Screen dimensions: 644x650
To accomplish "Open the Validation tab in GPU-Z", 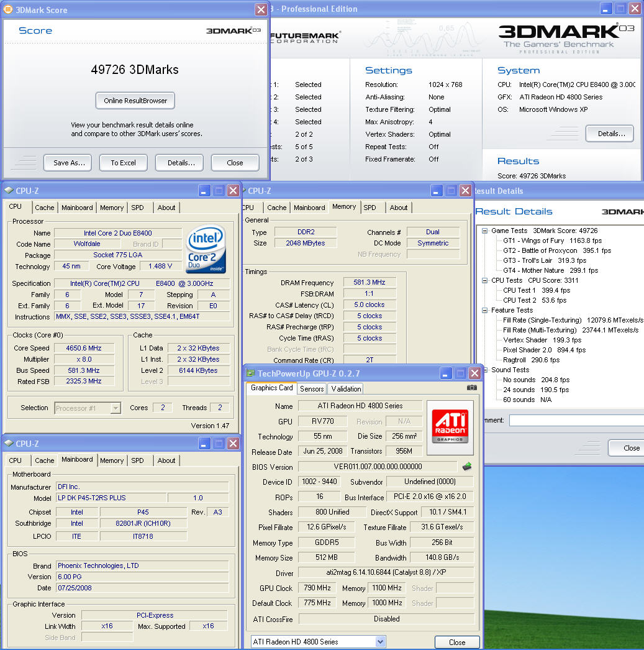I will [346, 389].
